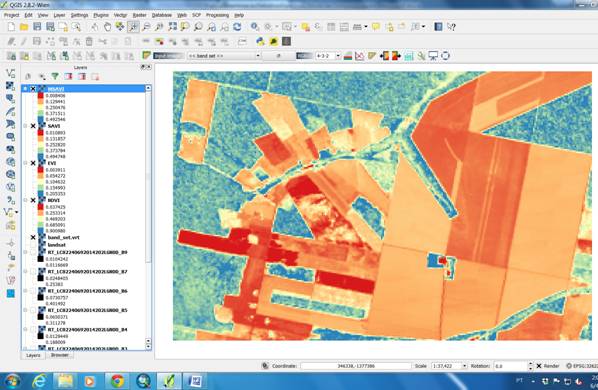Open Internet Explorer from the taskbar
Viewport: 598px width, 390px height.
click(39, 381)
